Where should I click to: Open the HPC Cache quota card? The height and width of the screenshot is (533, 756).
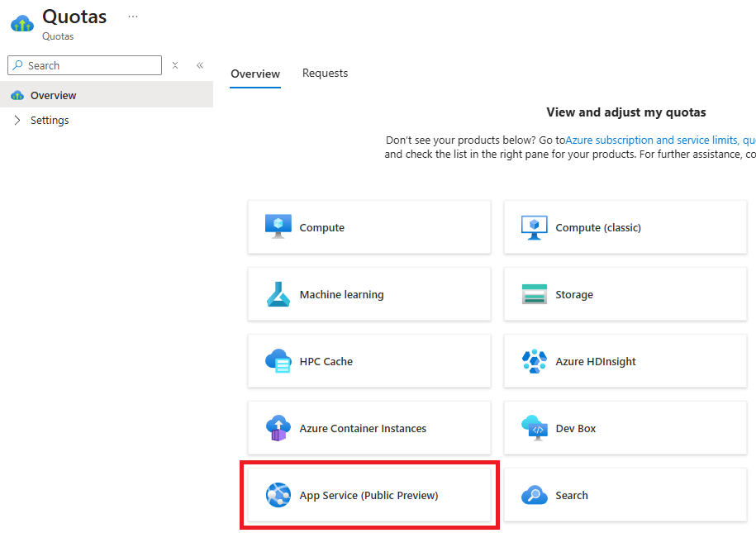(x=369, y=361)
